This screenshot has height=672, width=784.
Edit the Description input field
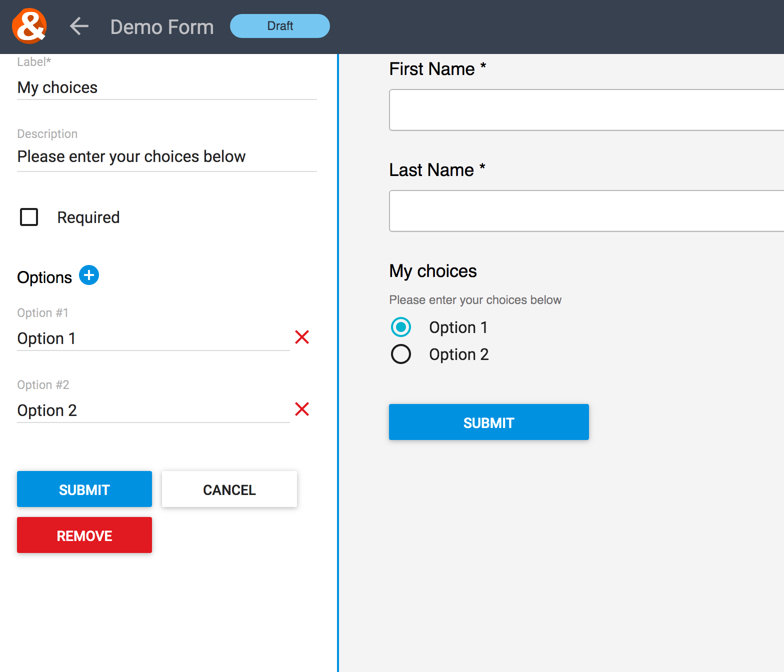point(167,157)
